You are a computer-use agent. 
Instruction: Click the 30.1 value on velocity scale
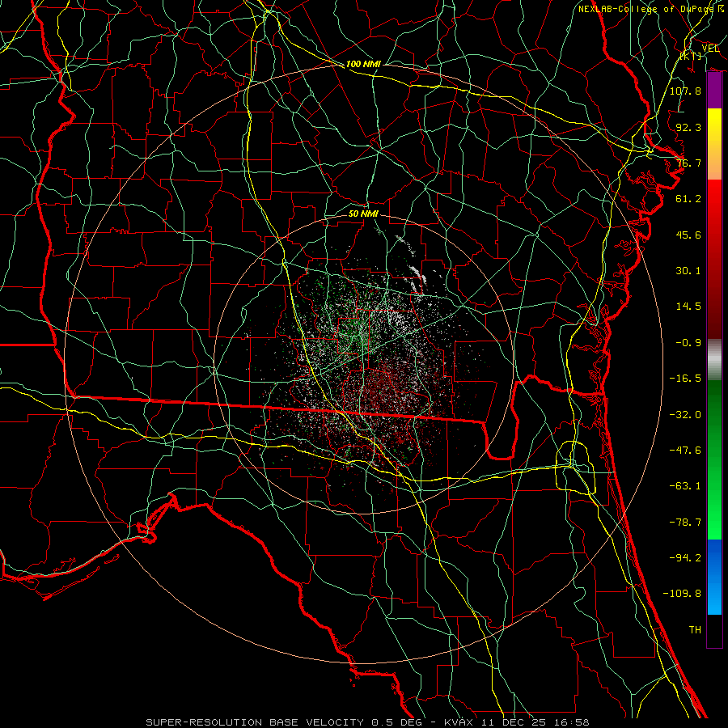point(688,271)
